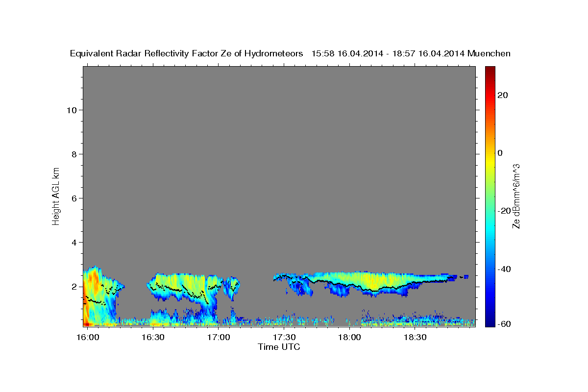This screenshot has height=392, width=588.
Task: Click the colorbar label '-60'
Action: pyautogui.click(x=503, y=324)
